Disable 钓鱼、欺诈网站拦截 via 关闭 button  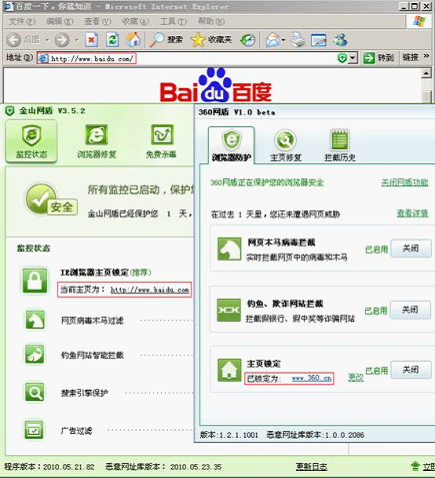pos(410,310)
